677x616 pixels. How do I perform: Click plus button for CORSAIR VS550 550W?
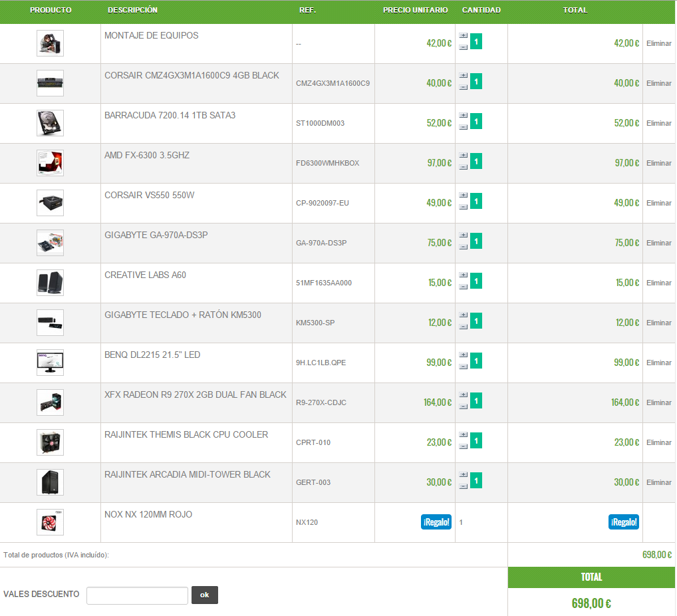[464, 195]
